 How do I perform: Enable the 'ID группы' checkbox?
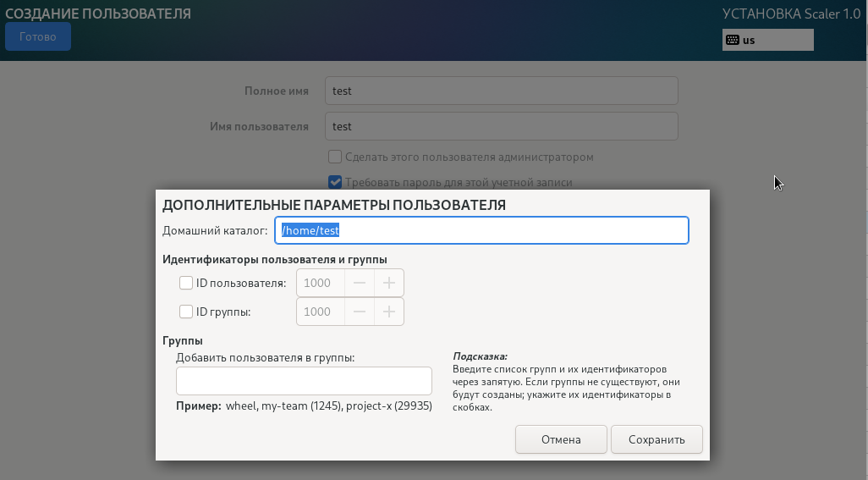(186, 312)
